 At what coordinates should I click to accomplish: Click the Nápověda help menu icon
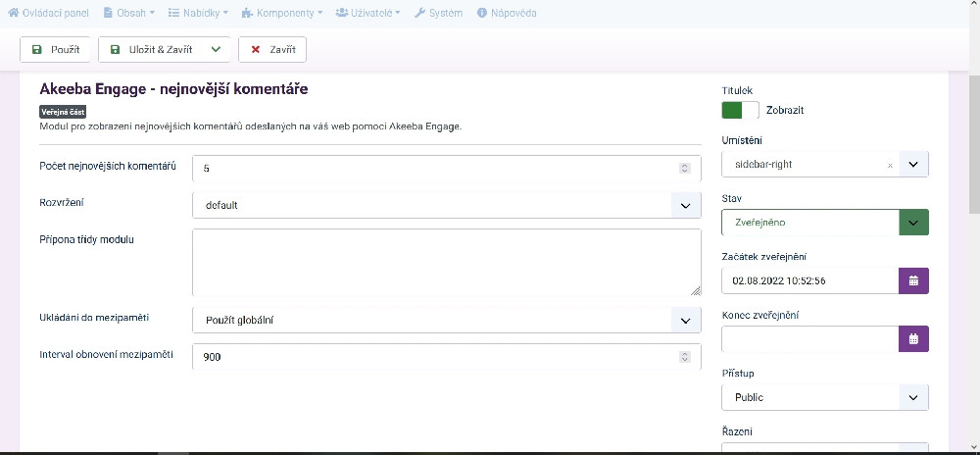[x=482, y=14]
